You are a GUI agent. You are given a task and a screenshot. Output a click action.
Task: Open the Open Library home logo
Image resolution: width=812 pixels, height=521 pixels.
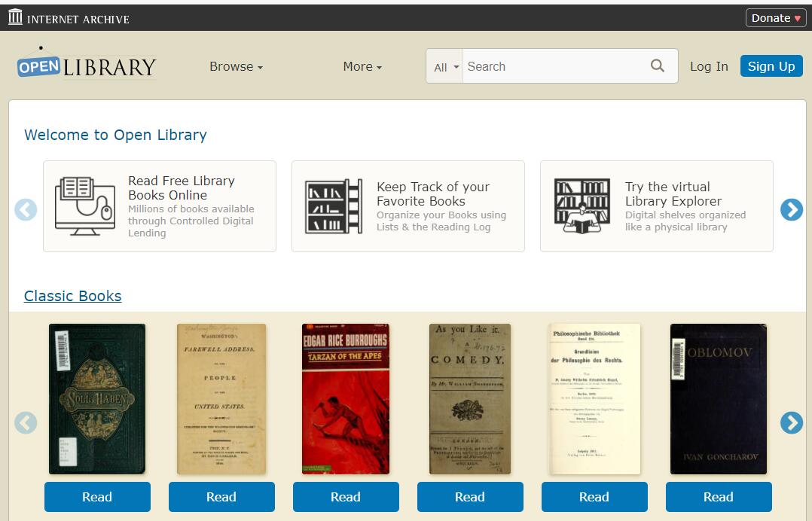(x=87, y=64)
